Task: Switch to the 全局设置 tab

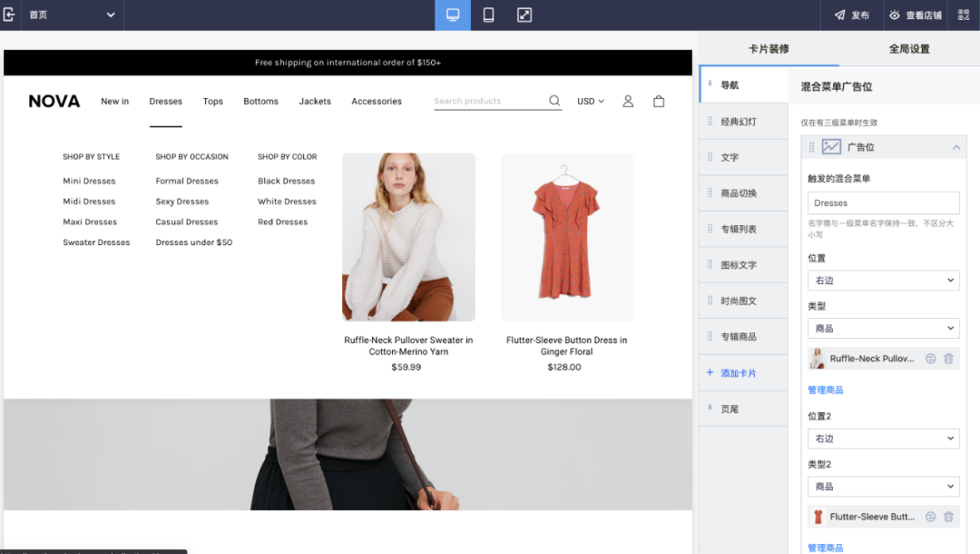Action: click(x=909, y=49)
